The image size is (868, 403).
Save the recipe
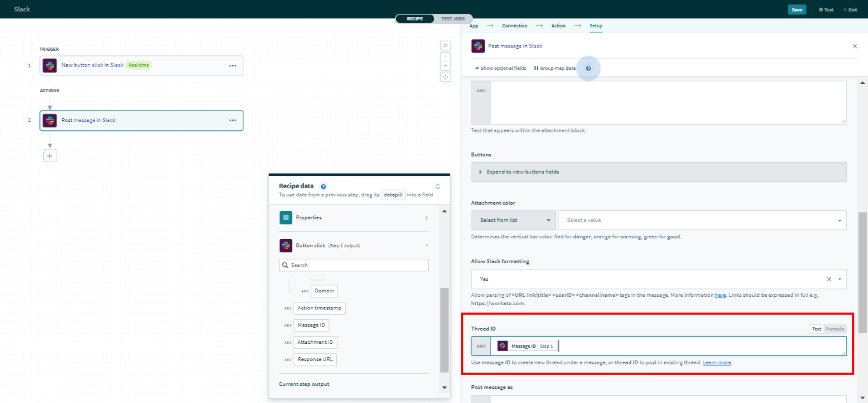point(797,9)
